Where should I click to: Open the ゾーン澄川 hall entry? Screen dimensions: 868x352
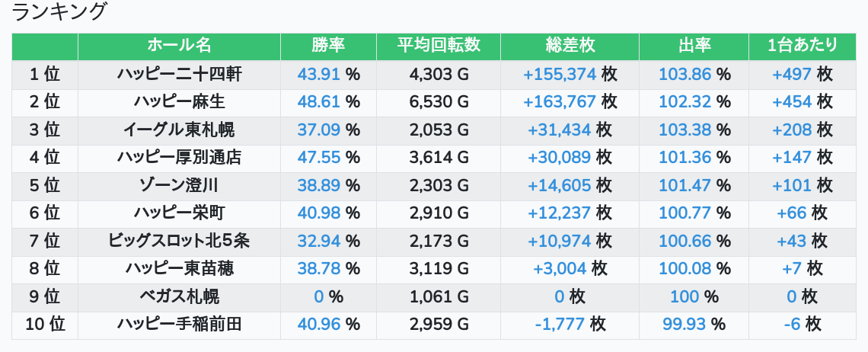[179, 185]
